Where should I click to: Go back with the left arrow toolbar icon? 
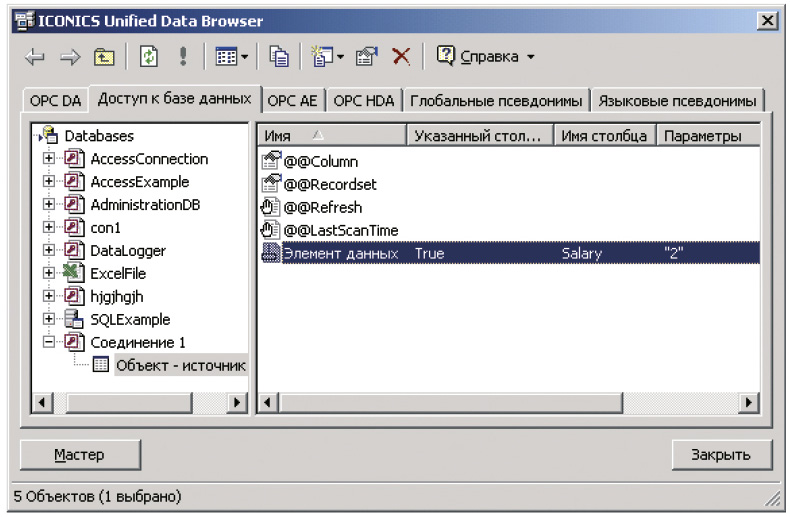click(35, 57)
